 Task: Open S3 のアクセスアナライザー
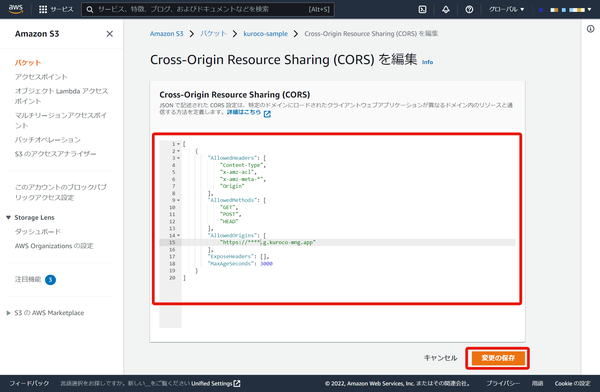click(55, 154)
